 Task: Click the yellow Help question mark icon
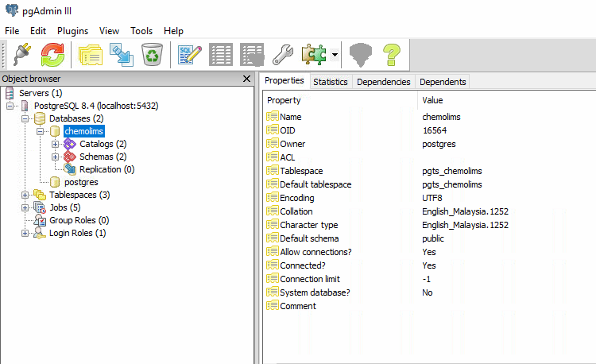click(x=390, y=54)
